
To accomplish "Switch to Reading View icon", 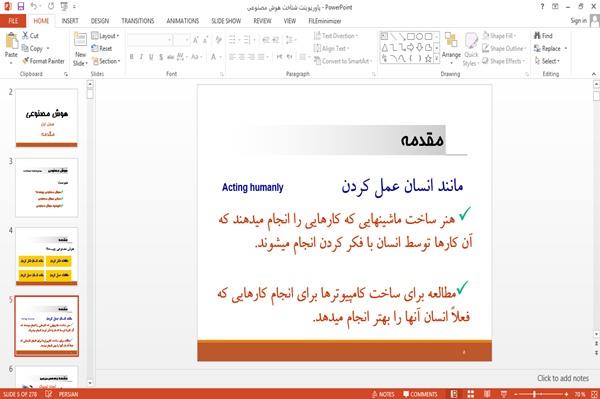I will [x=487, y=394].
